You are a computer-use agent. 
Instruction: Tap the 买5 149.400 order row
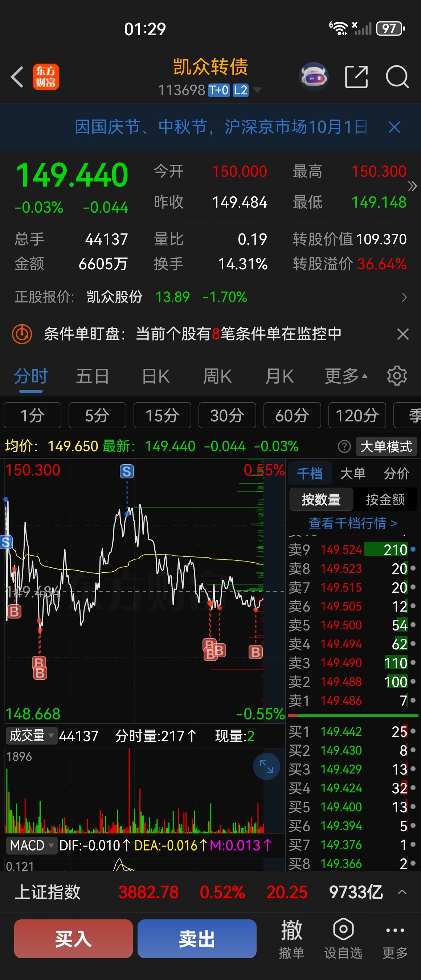point(353,807)
